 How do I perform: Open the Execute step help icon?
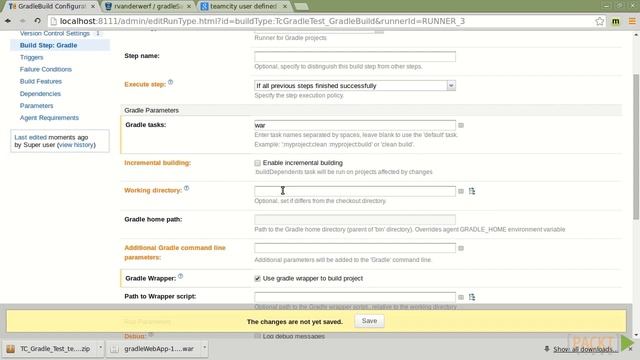tap(171, 82)
